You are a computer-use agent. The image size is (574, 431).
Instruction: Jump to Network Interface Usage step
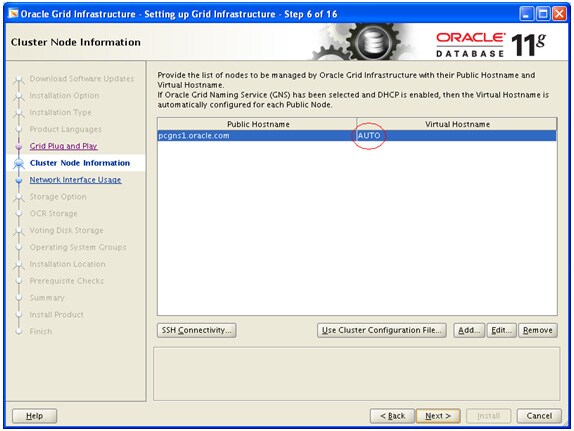coord(75,180)
